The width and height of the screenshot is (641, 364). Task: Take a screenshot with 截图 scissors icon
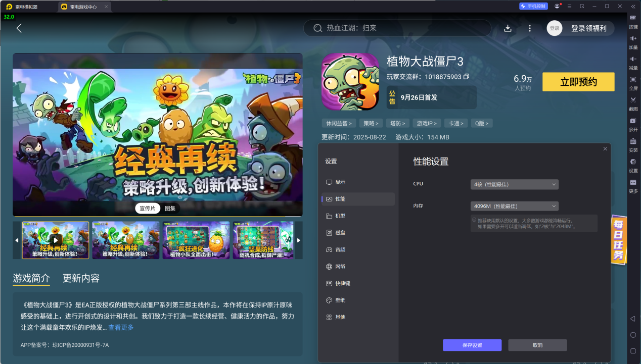(x=633, y=100)
